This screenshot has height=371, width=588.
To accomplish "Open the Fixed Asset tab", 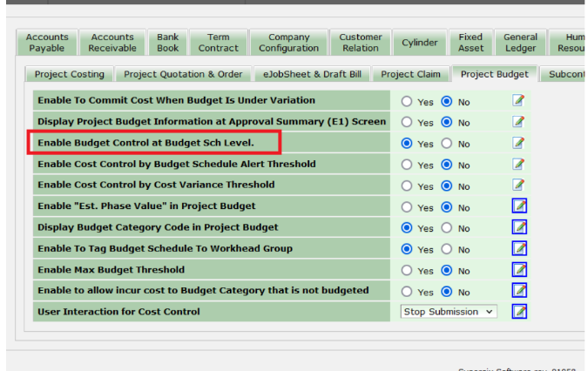I will click(x=471, y=43).
